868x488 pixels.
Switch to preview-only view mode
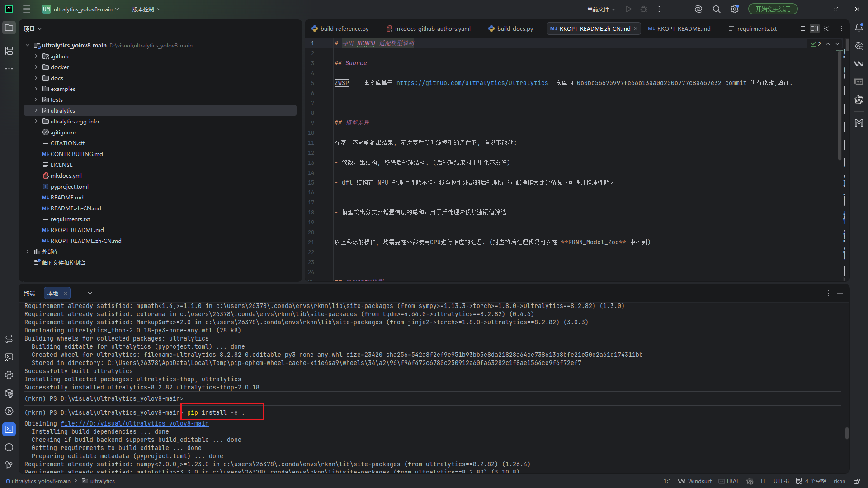coord(826,28)
